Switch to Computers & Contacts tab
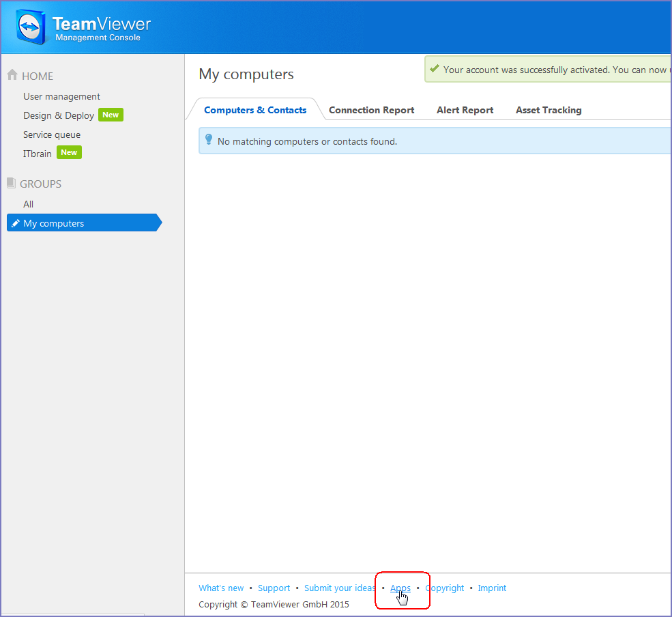 click(255, 110)
